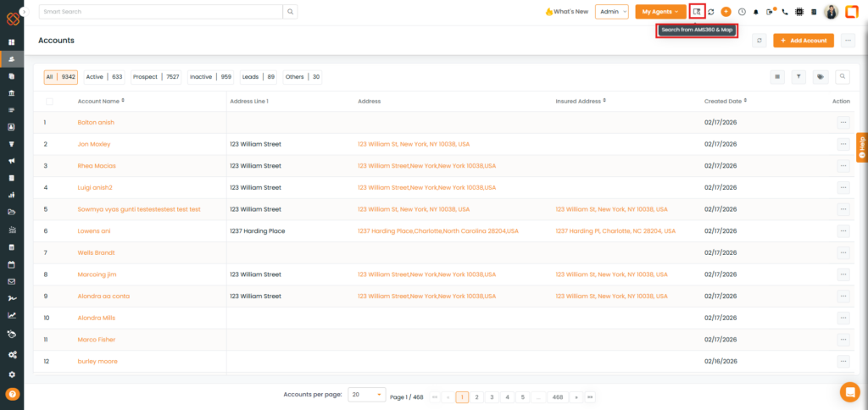
Task: Open the notifications bell icon
Action: 756,12
